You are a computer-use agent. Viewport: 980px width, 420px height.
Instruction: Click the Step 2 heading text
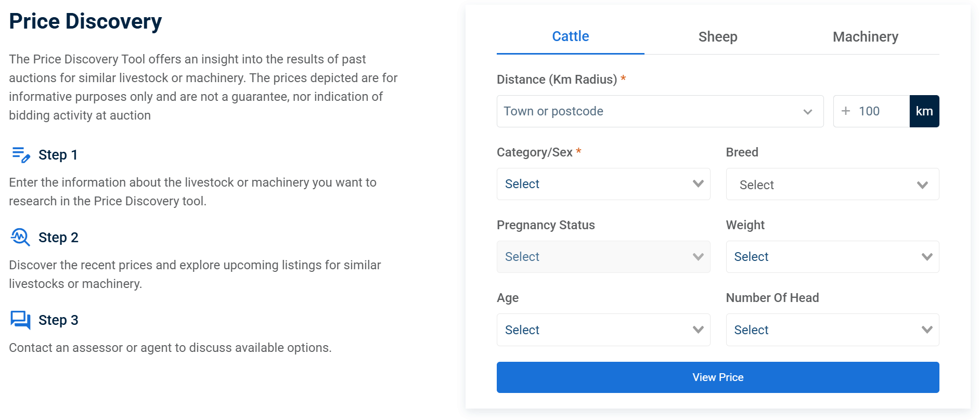(58, 238)
